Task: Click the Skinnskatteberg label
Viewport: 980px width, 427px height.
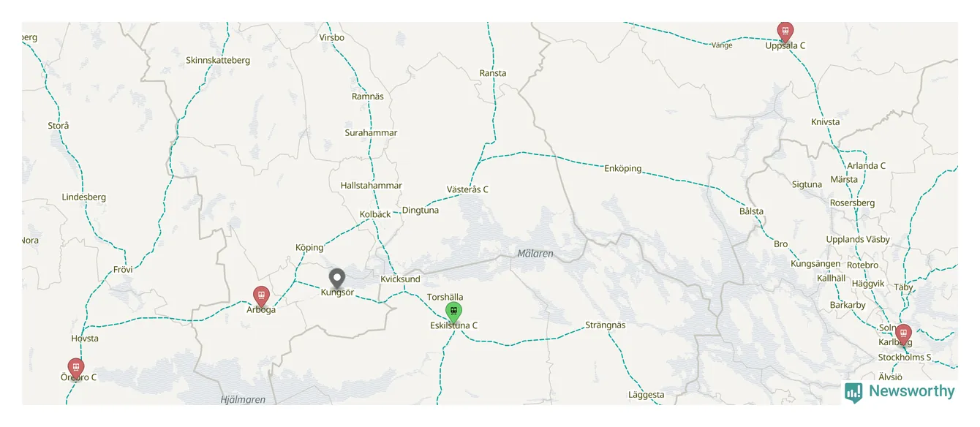Action: pos(218,61)
